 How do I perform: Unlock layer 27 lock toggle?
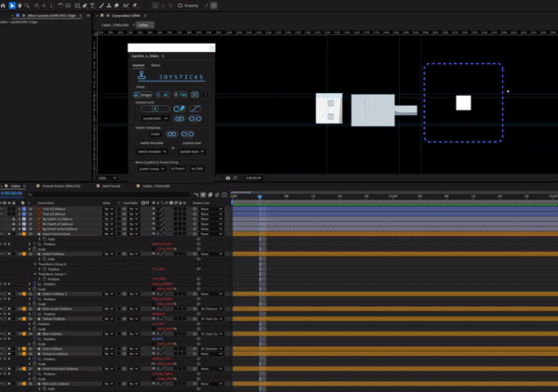coord(14,224)
